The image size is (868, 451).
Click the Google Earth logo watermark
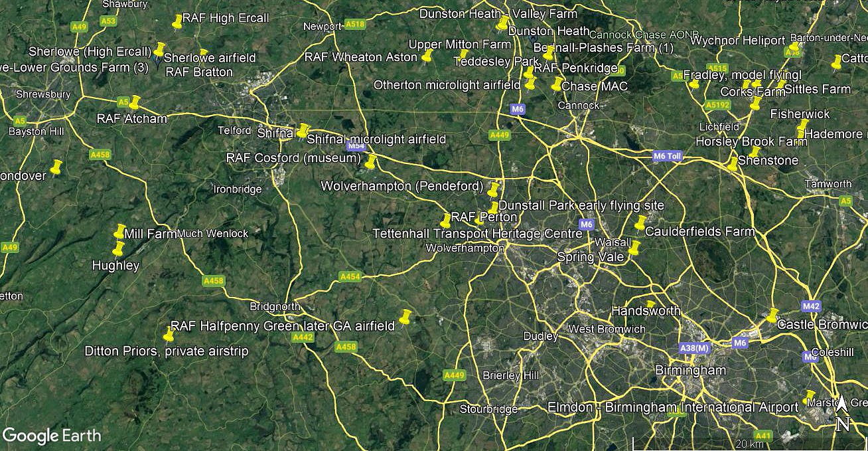coord(52,436)
